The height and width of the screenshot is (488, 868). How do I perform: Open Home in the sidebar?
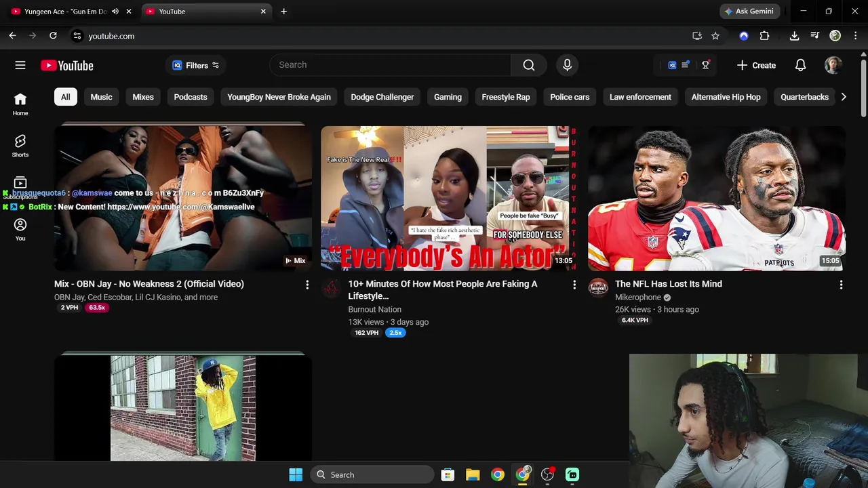pos(20,104)
